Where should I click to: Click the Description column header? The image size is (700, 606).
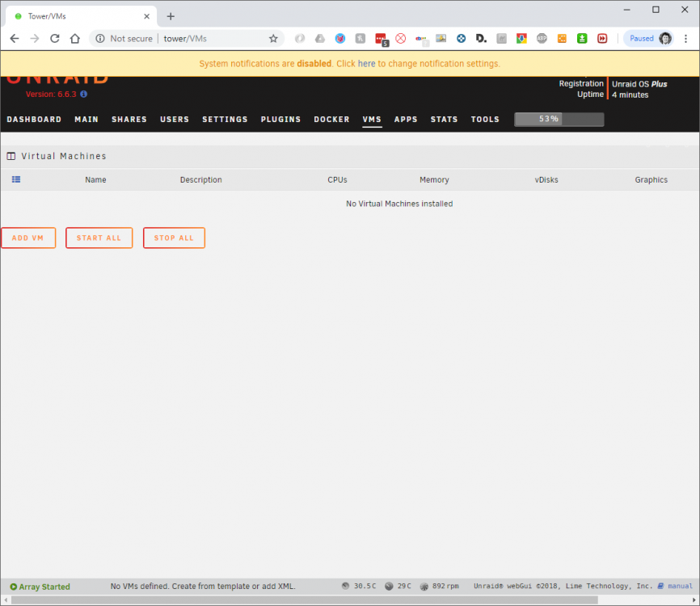point(201,180)
